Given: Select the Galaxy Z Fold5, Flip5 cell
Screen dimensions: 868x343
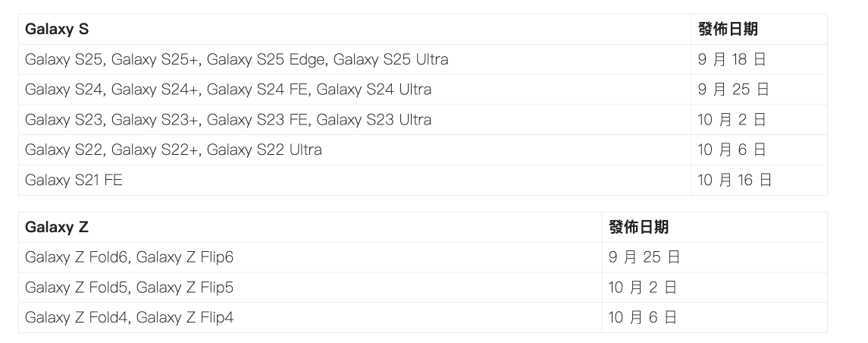Looking at the screenshot, I should point(129,288).
